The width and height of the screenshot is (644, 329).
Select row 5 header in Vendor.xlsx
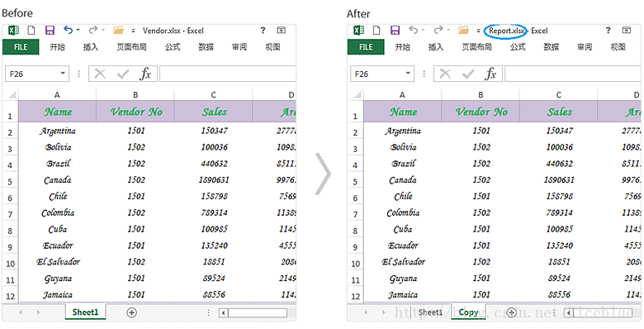10,181
